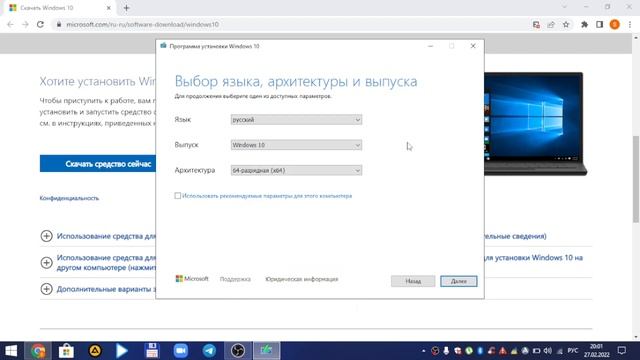Click the battery tray icon
The height and width of the screenshot is (360, 640).
tap(536, 351)
